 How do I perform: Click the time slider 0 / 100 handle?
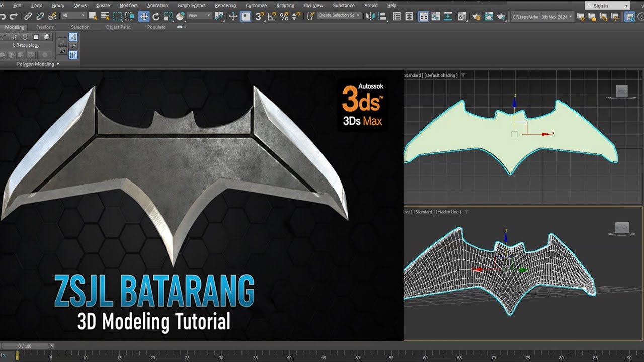click(25, 346)
